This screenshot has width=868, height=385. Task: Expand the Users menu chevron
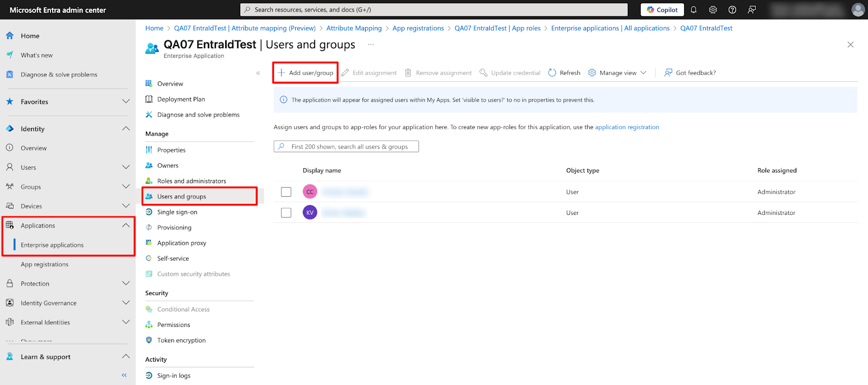pyautogui.click(x=126, y=168)
